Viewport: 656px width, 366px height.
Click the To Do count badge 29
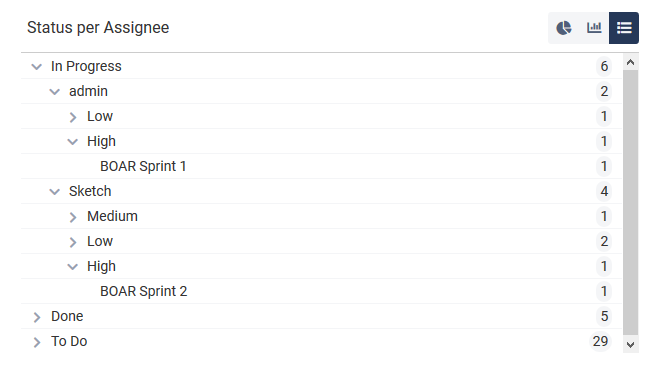pyautogui.click(x=600, y=341)
